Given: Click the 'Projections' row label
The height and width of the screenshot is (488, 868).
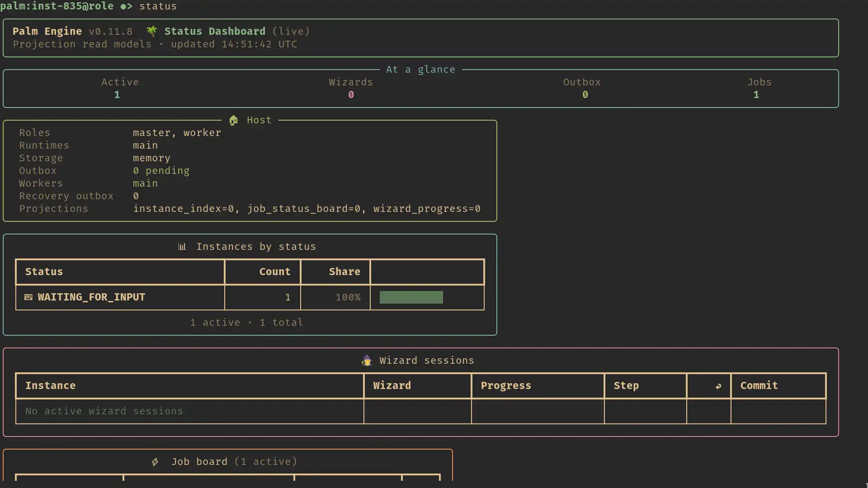Looking at the screenshot, I should [x=54, y=209].
